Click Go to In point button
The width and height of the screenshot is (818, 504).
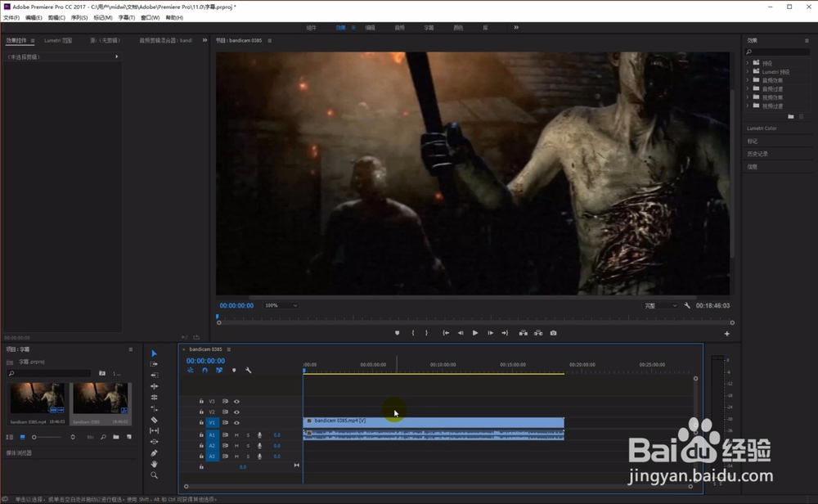[x=446, y=333]
